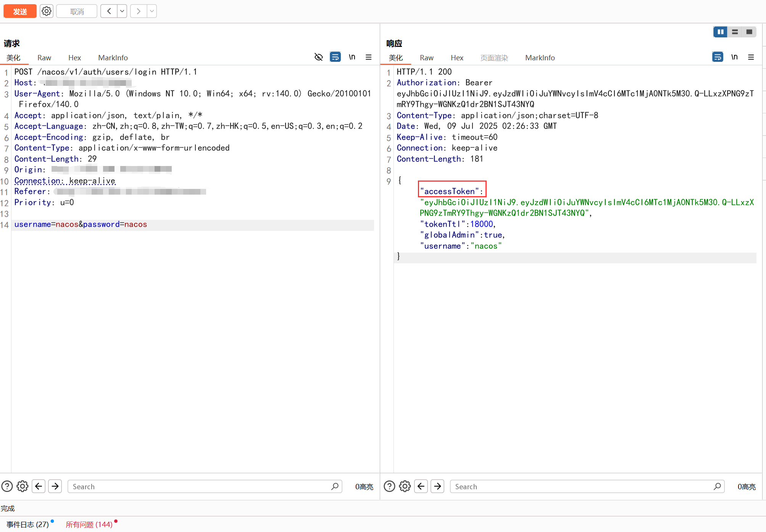The height and width of the screenshot is (532, 766).
Task: Go to previous request in history
Action: [x=109, y=11]
